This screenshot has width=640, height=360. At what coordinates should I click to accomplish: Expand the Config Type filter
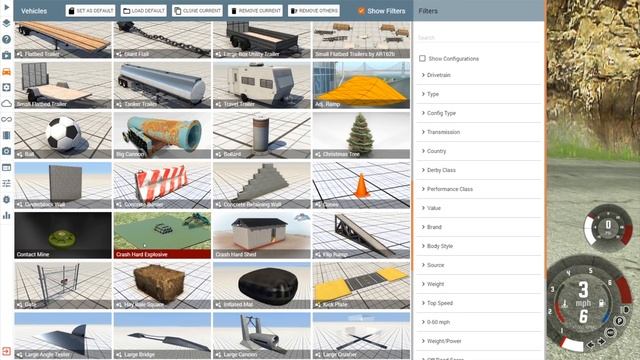tap(479, 113)
